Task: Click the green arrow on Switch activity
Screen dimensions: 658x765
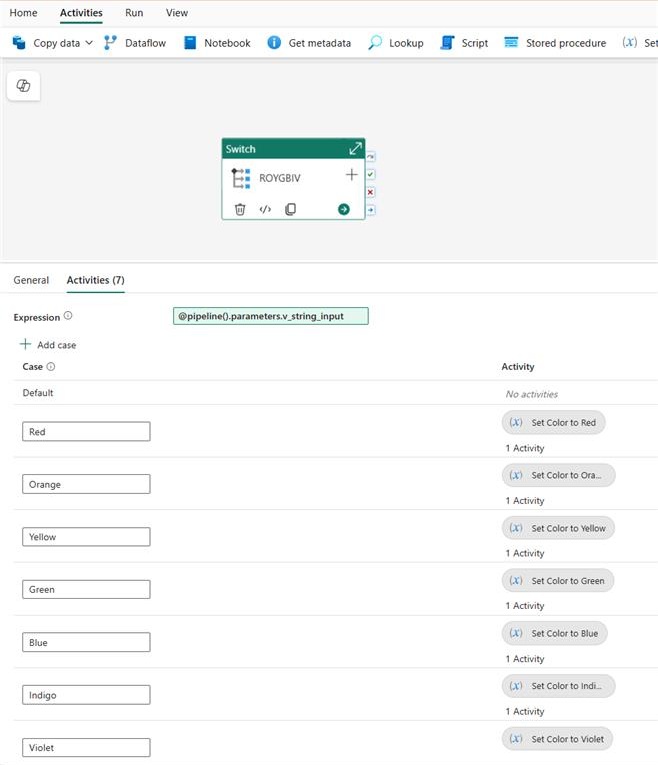Action: tap(343, 209)
